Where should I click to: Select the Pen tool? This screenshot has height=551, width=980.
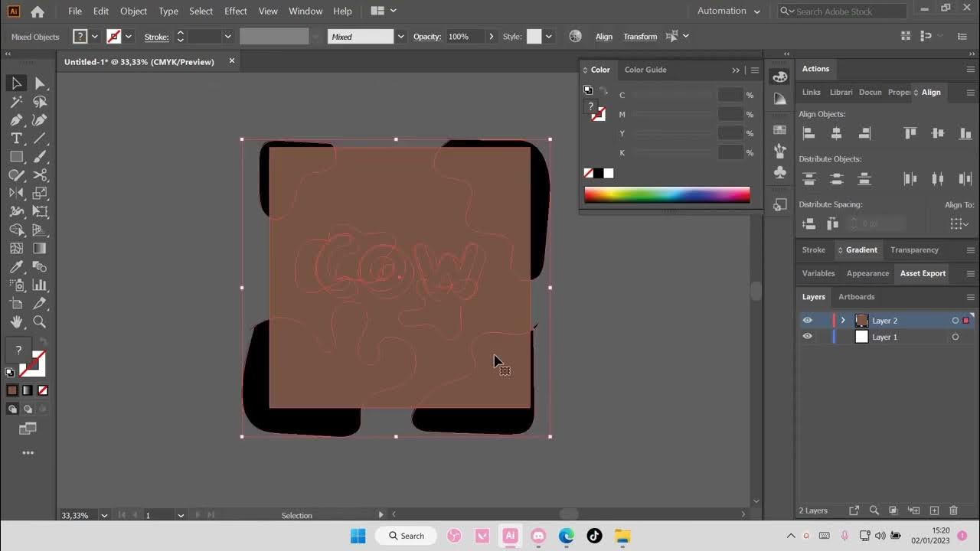[16, 120]
